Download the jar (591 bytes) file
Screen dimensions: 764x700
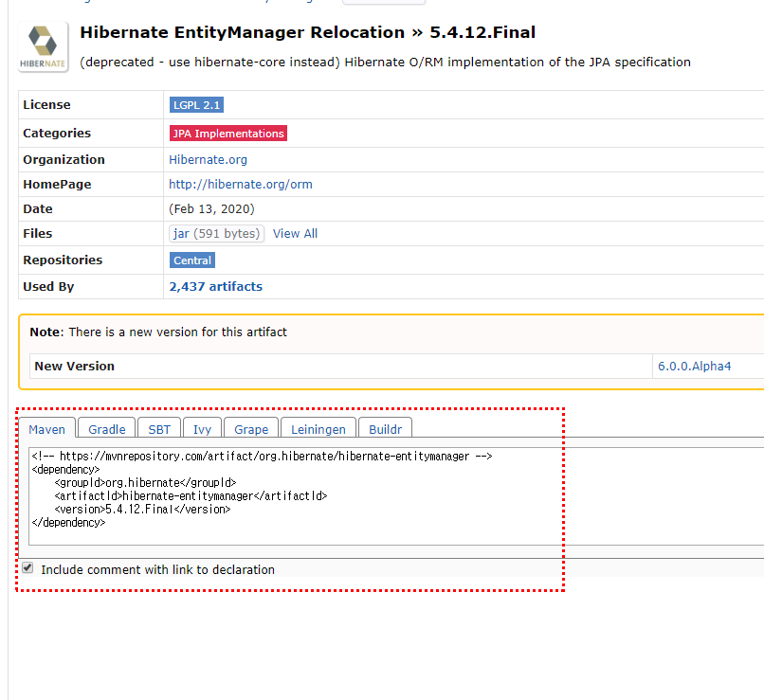point(216,234)
